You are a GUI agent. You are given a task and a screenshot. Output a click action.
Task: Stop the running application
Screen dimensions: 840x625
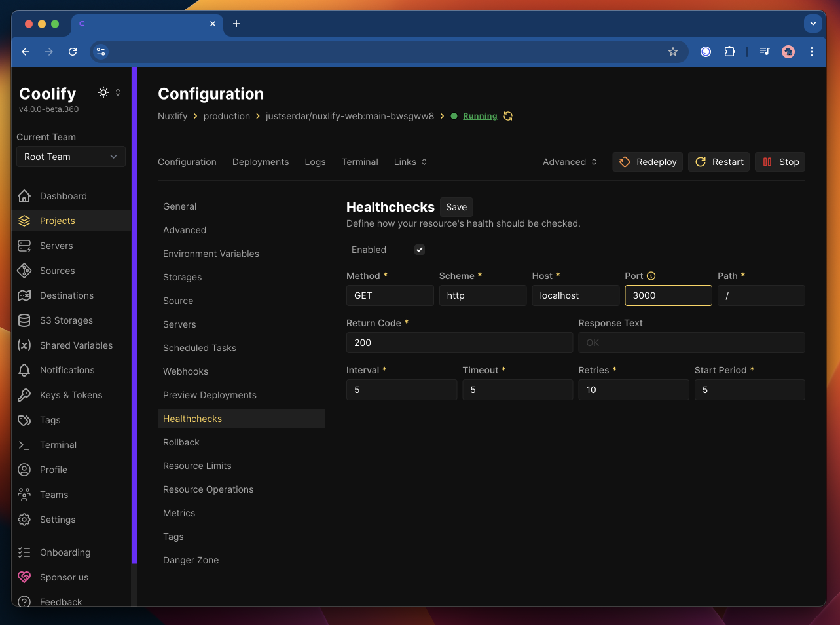[780, 162]
